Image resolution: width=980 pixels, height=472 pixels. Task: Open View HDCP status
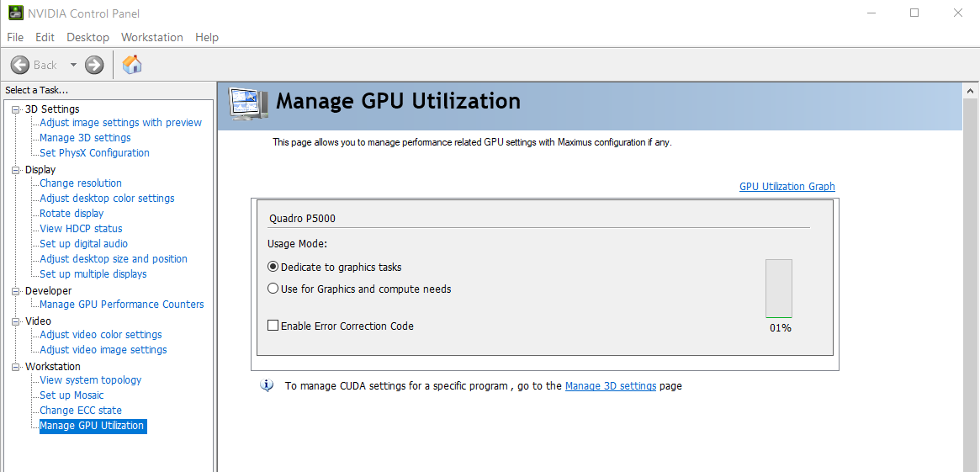coord(81,229)
